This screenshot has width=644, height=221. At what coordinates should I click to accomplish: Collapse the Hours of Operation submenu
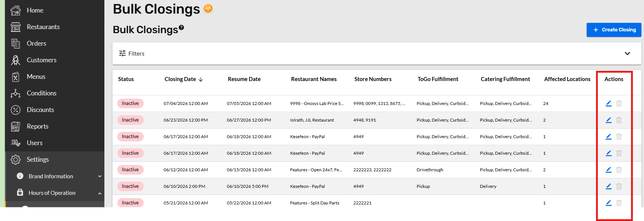point(100,193)
